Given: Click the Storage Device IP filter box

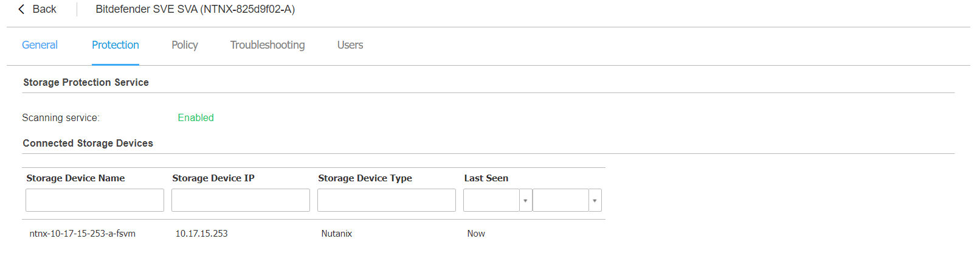Looking at the screenshot, I should (241, 200).
